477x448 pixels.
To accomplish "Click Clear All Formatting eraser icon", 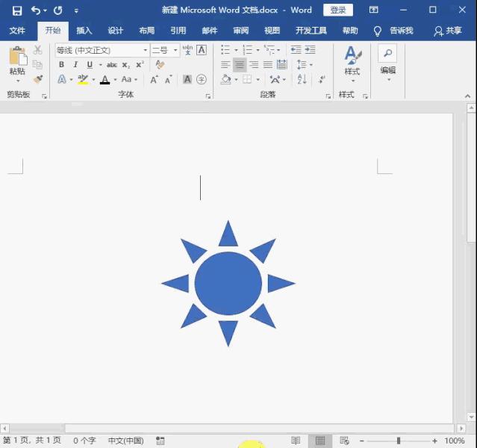I will pyautogui.click(x=160, y=64).
